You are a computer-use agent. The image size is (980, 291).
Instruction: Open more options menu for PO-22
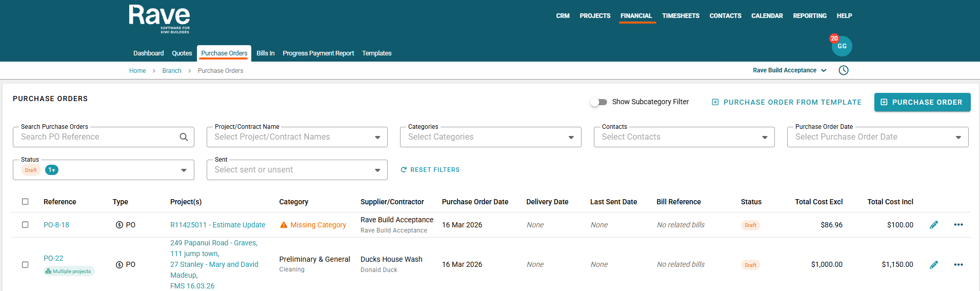pos(958,265)
